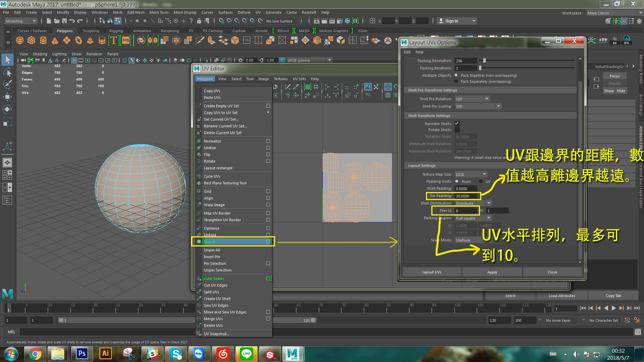This screenshot has height=362, width=644.
Task: Uncheck the Translate Shells checkbox
Action: [x=457, y=123]
